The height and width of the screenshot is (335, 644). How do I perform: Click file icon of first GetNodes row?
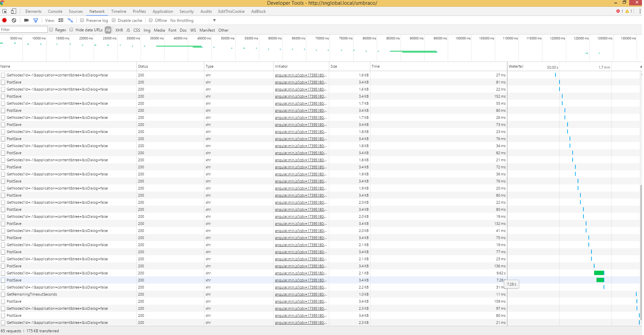3,75
